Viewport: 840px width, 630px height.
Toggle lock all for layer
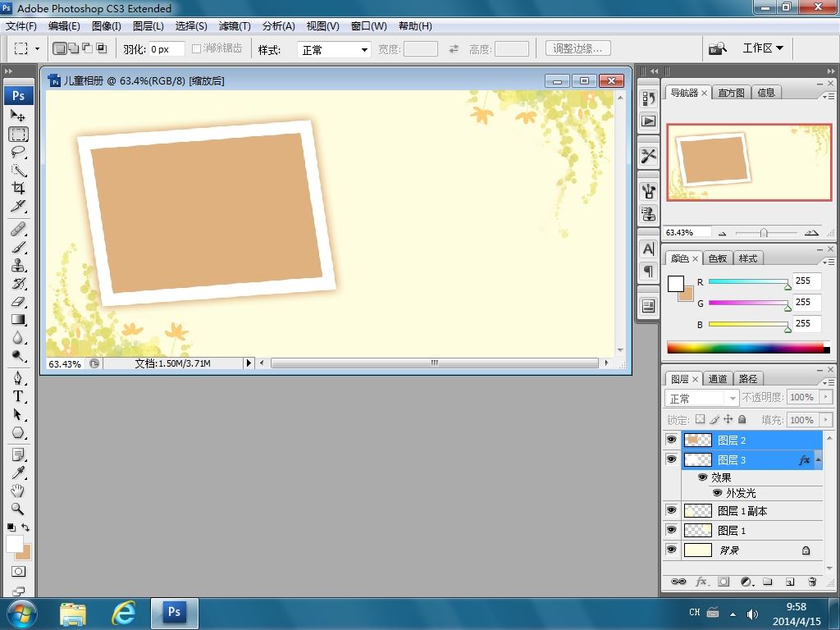coord(742,419)
